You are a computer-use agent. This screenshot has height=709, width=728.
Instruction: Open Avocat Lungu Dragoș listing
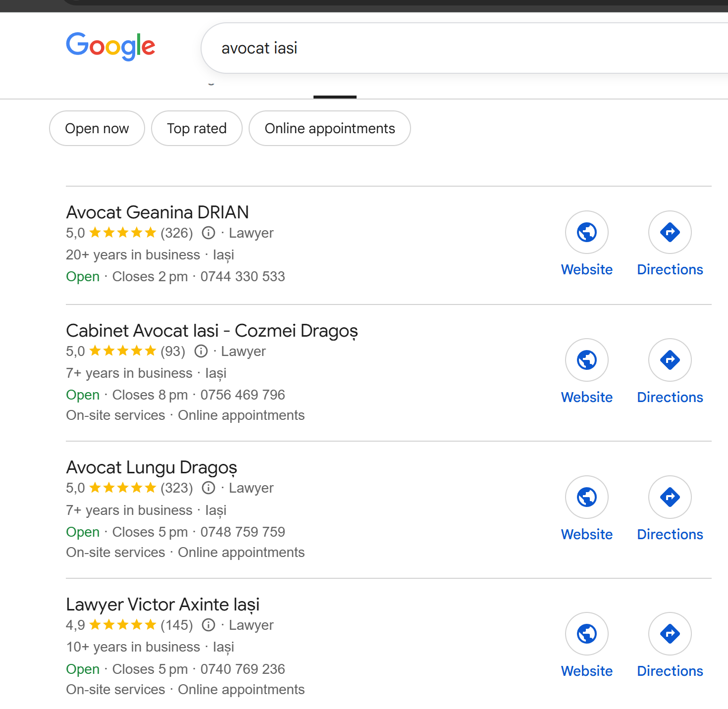tap(152, 467)
